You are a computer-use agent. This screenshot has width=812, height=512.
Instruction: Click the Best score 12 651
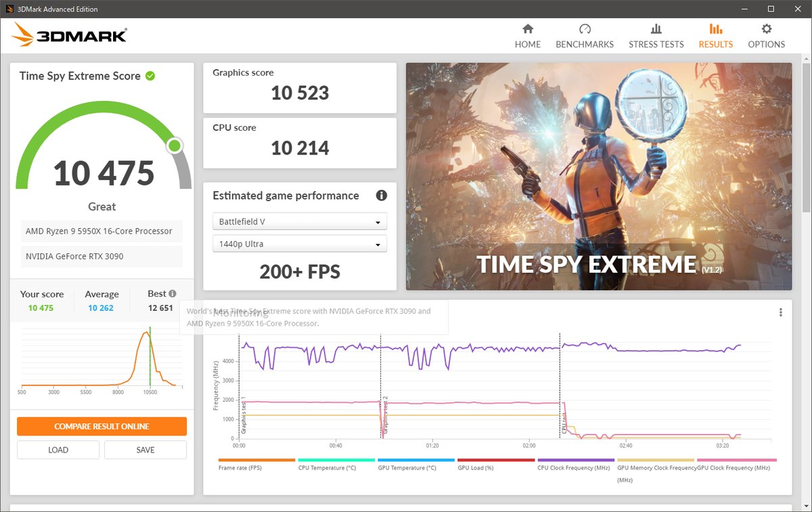pos(161,308)
